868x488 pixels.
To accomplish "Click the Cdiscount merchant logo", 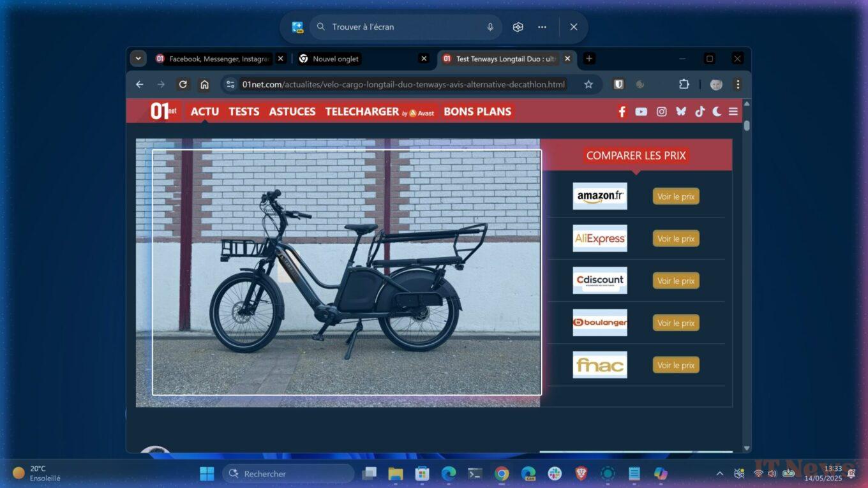I will click(x=600, y=281).
